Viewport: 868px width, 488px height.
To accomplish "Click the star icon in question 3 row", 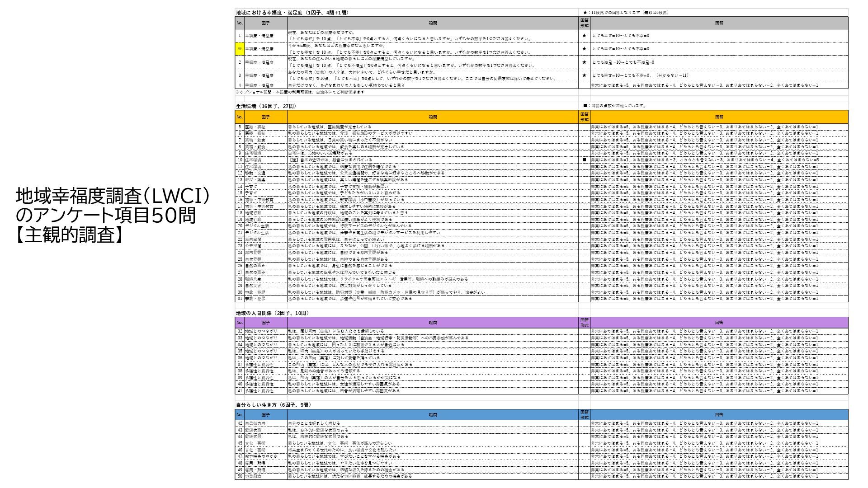I will (584, 75).
